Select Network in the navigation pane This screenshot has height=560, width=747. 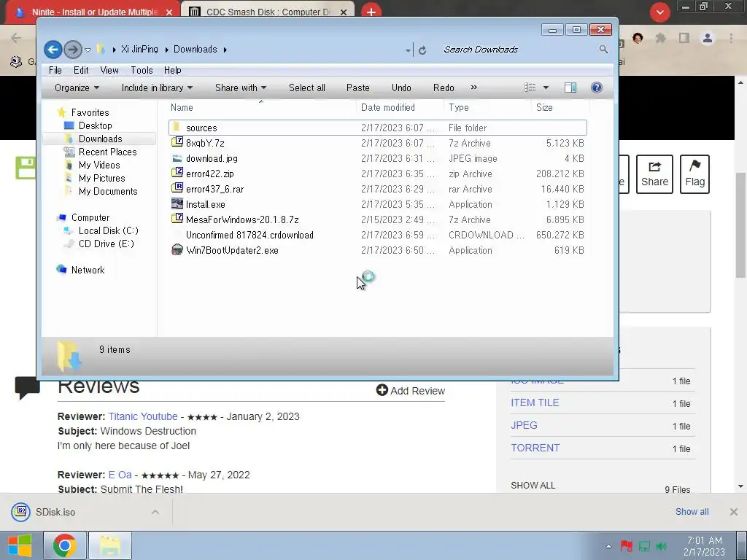tap(88, 270)
